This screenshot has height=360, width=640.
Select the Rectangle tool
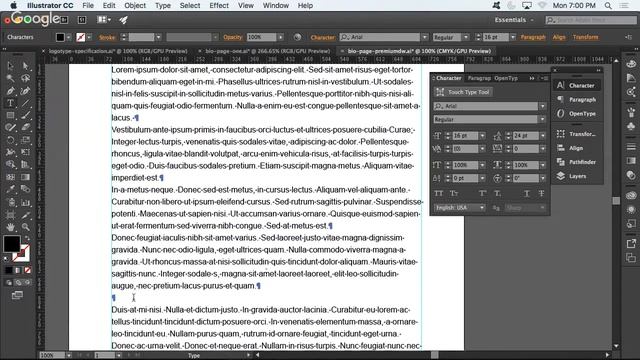tap(10, 115)
